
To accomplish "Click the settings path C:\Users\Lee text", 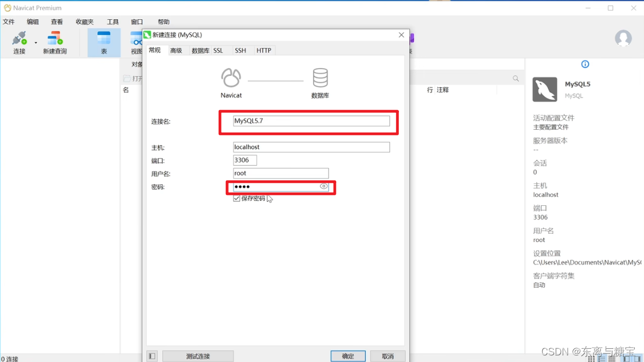I will [x=587, y=262].
